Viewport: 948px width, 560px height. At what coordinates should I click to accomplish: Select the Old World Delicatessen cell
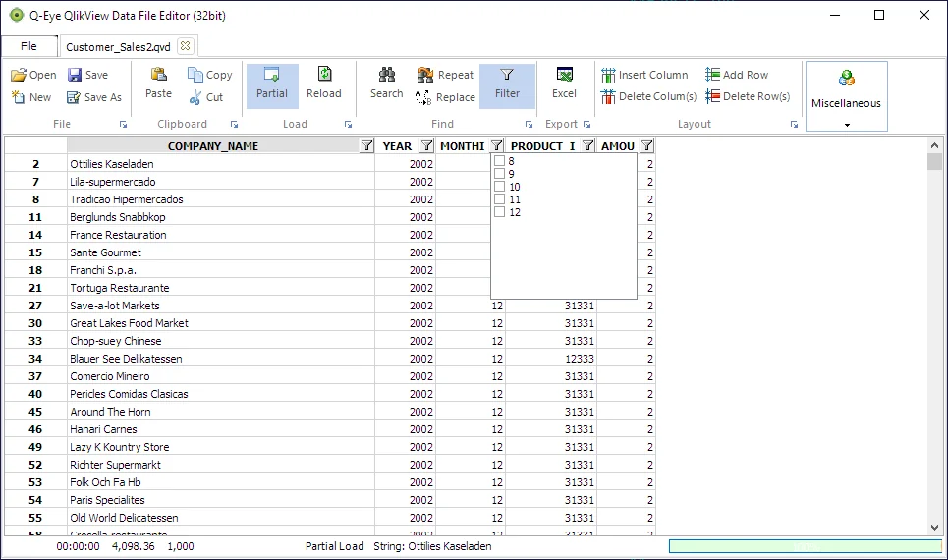(221, 518)
